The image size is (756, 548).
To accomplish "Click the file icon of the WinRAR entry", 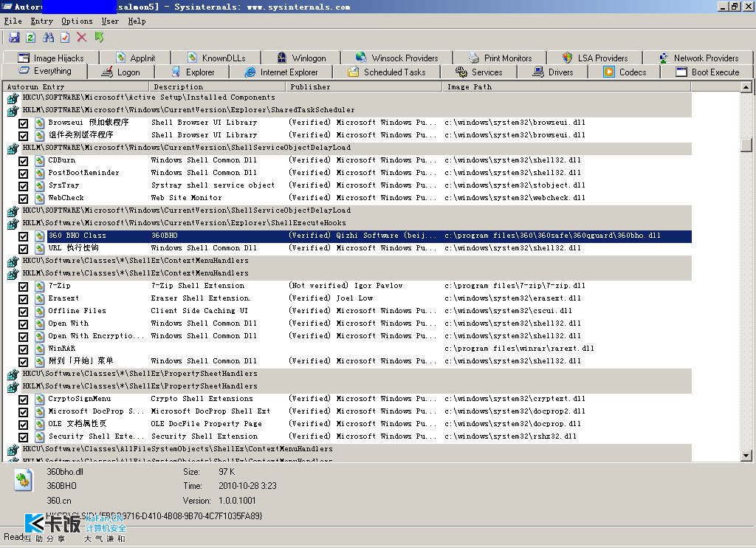I will (40, 349).
